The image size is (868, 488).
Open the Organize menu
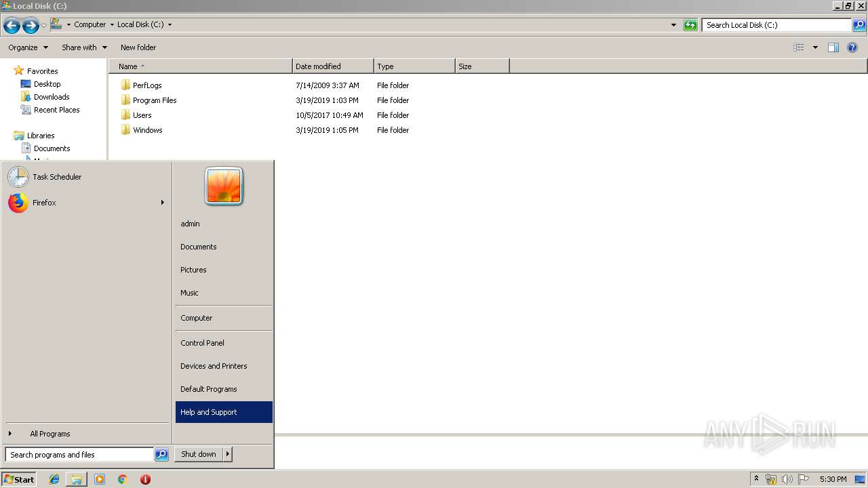[28, 47]
